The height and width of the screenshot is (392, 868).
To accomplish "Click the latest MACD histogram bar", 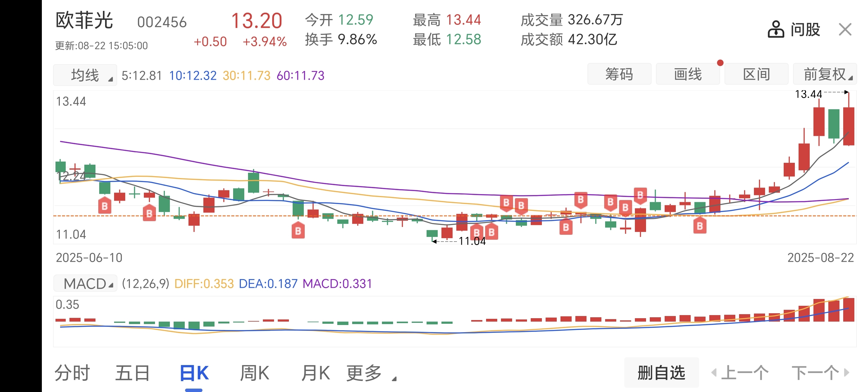I will pyautogui.click(x=848, y=310).
